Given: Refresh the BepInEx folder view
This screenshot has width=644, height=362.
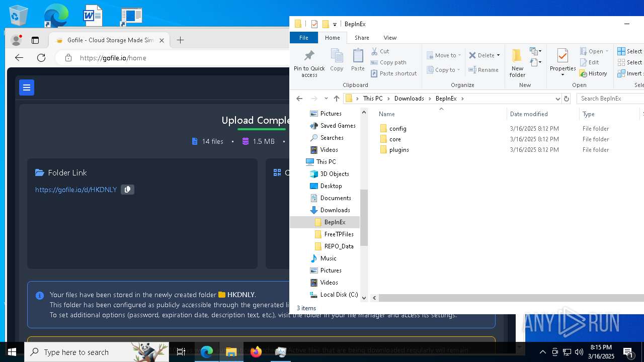Looking at the screenshot, I should [567, 99].
